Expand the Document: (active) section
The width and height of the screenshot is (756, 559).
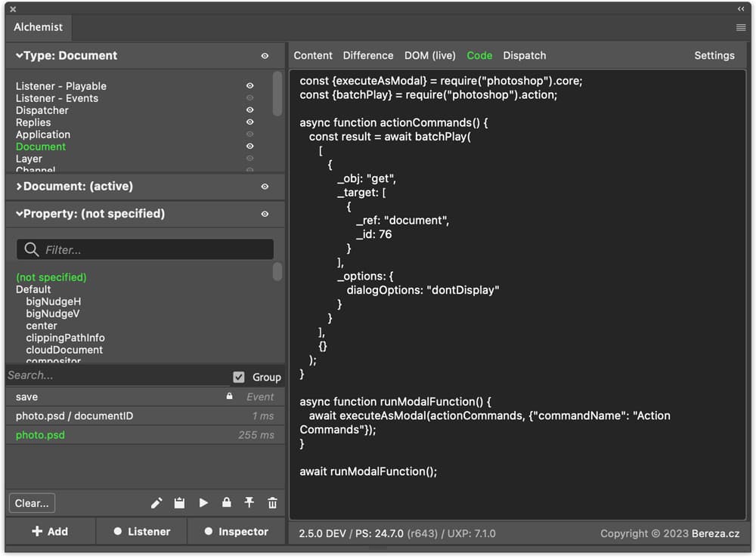point(20,187)
